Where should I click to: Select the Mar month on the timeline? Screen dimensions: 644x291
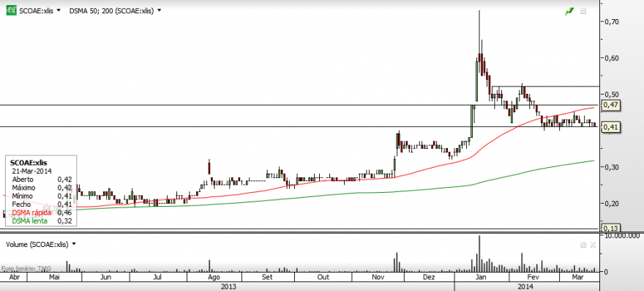click(x=577, y=277)
